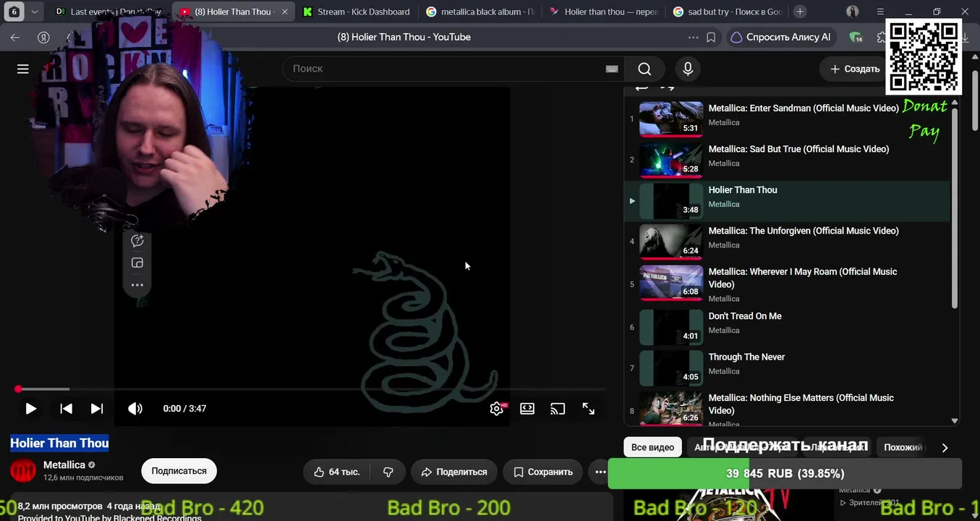Expand the tab list dropdown arrow
The image size is (980, 521).
pos(34,12)
